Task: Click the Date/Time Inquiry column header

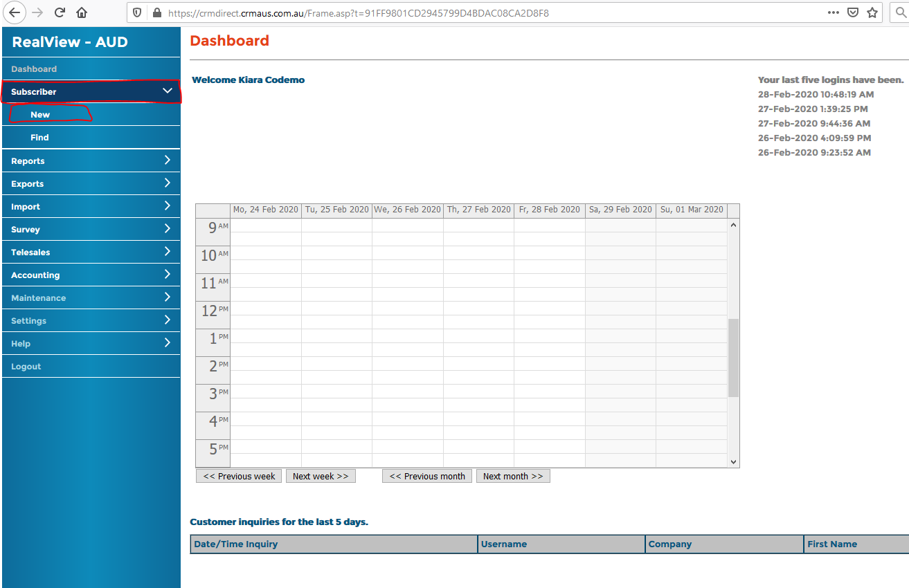Action: tap(334, 544)
